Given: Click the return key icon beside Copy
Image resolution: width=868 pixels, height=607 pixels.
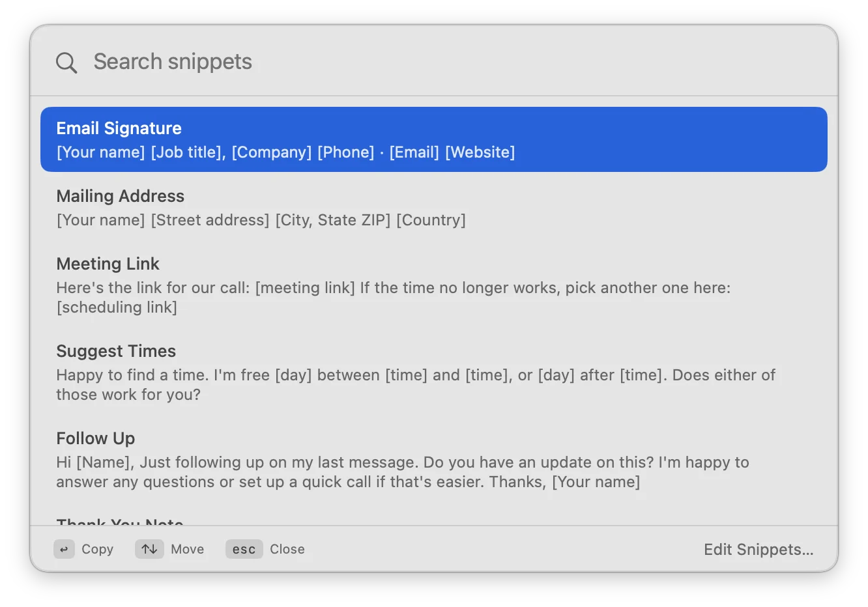Looking at the screenshot, I should click(x=64, y=549).
